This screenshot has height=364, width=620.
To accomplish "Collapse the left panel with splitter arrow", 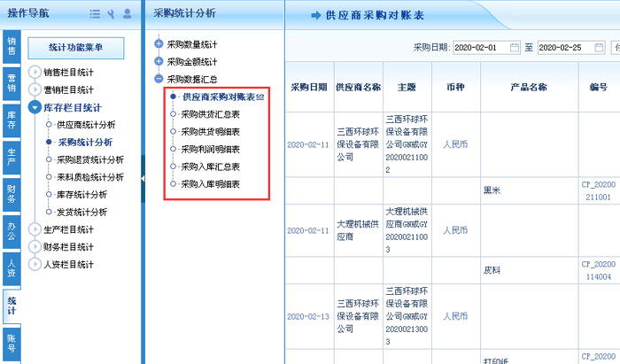I will click(144, 179).
